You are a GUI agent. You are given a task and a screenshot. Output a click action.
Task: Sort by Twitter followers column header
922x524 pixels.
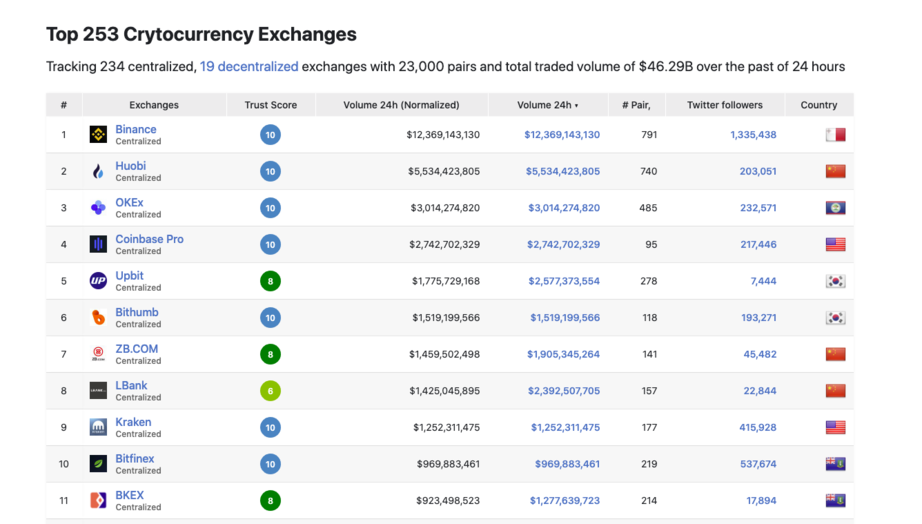724,105
